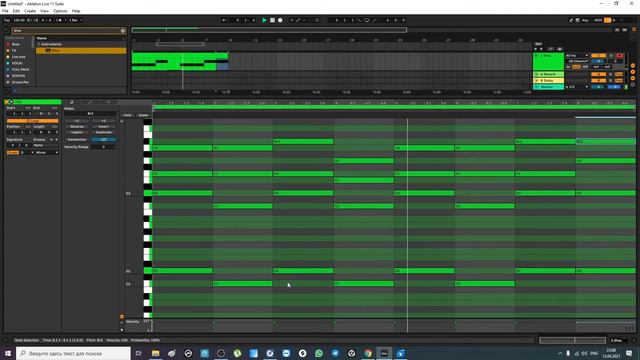Start playback with the Play button
Screen dimensions: 640x360
[264, 20]
